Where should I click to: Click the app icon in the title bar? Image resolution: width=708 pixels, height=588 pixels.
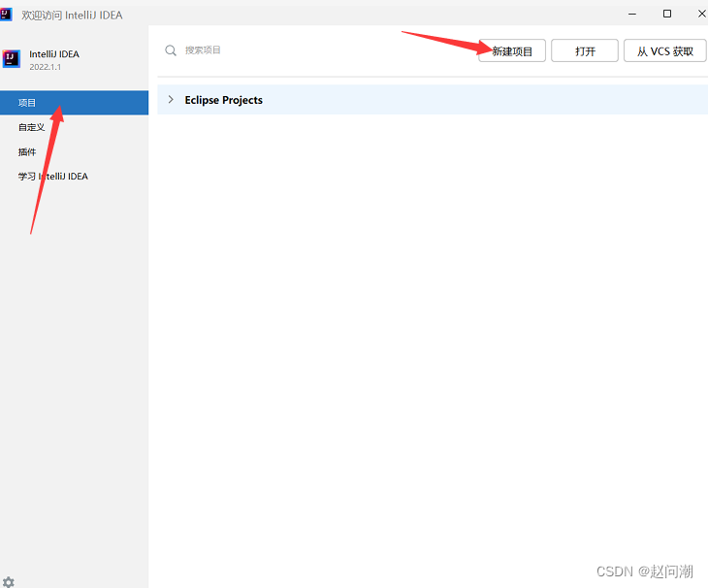point(6,15)
